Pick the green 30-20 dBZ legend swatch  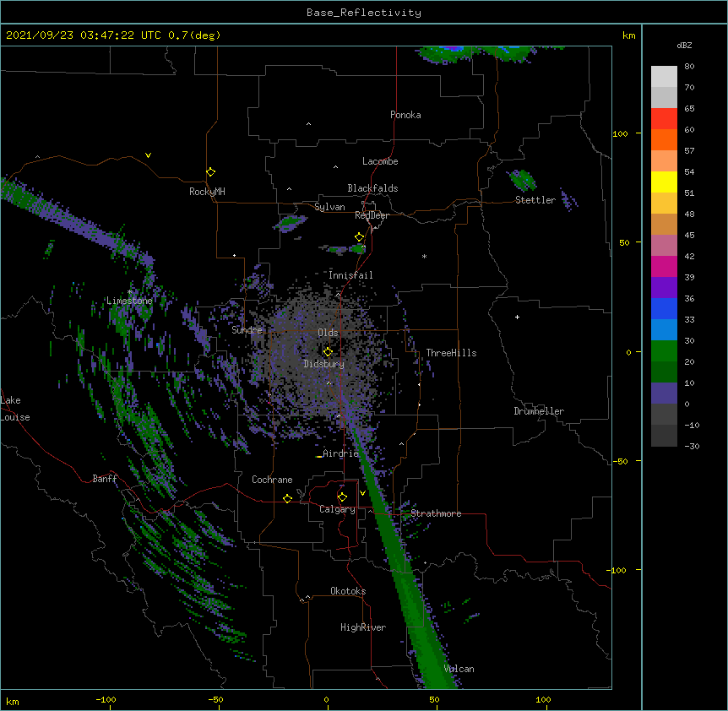tap(664, 351)
